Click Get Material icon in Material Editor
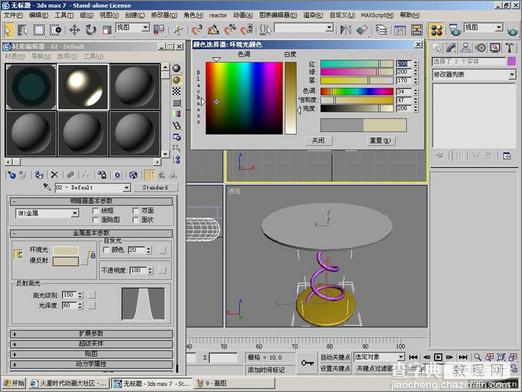The width and height of the screenshot is (522, 392). (x=12, y=175)
